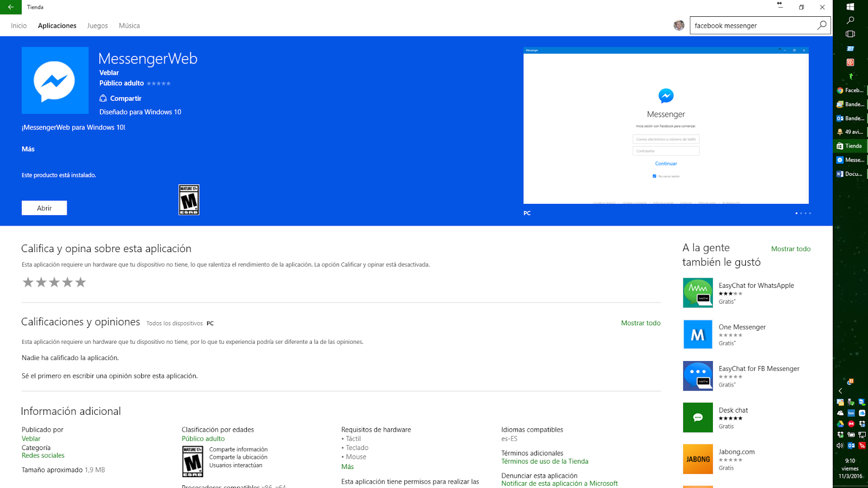Click the Google Drive tray icon
868x488 pixels.
pos(840,424)
